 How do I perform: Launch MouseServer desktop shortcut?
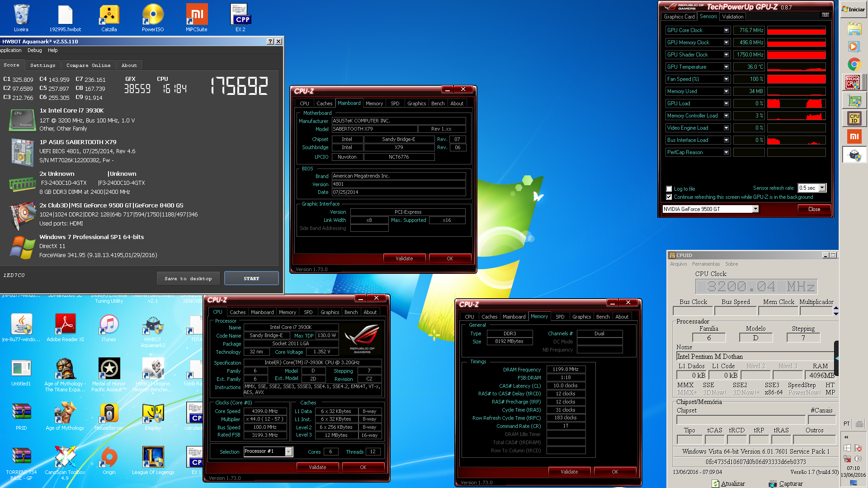click(x=109, y=416)
